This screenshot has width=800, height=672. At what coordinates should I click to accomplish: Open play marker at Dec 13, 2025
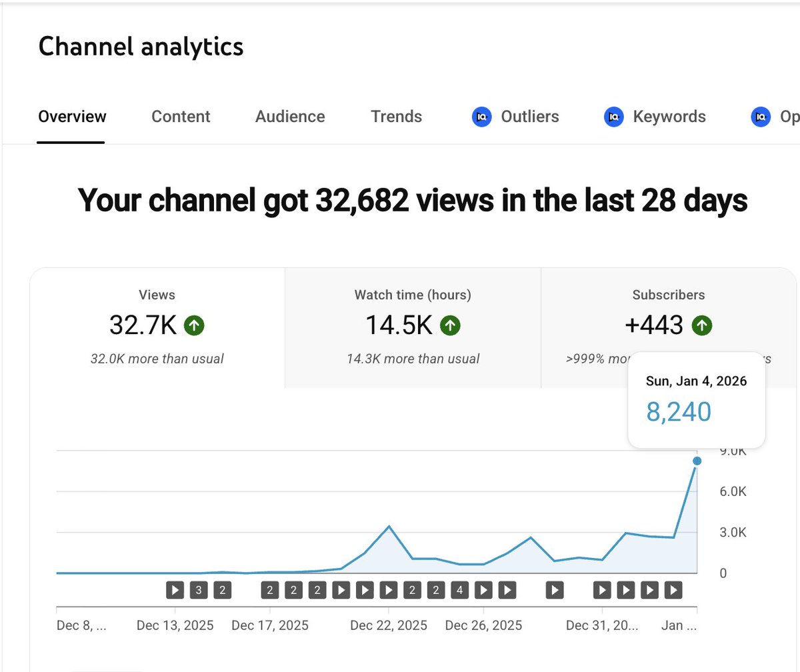tap(175, 590)
